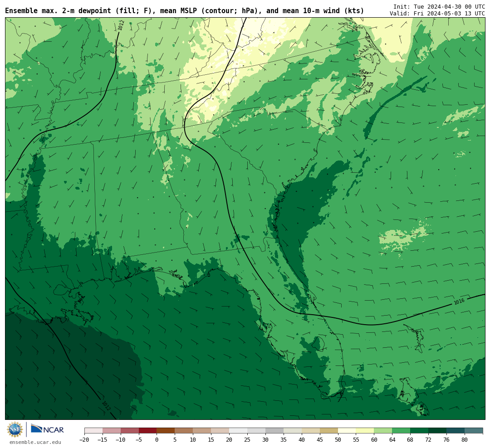Open the ensemble.ucar.edu link text

[x=35, y=442]
